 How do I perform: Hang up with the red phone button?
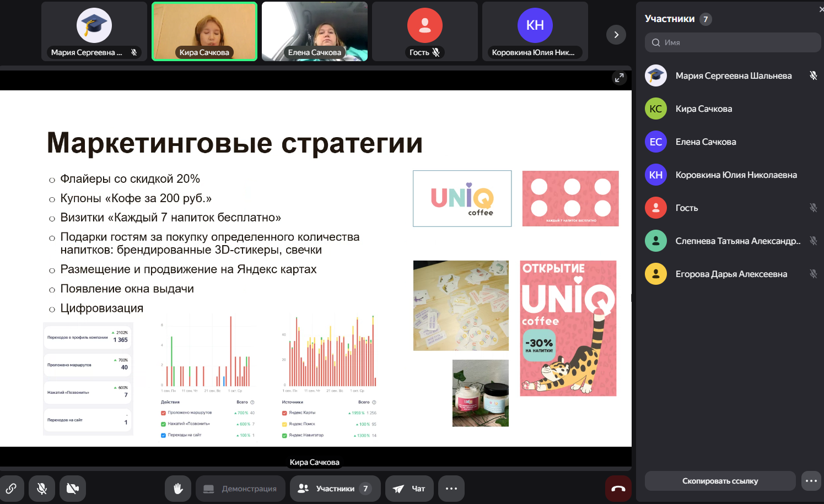(x=618, y=489)
